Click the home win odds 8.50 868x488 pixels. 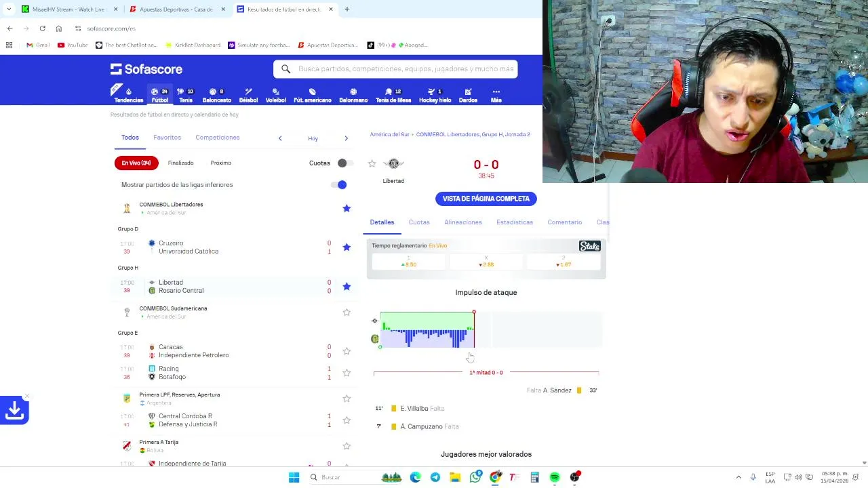coord(409,262)
